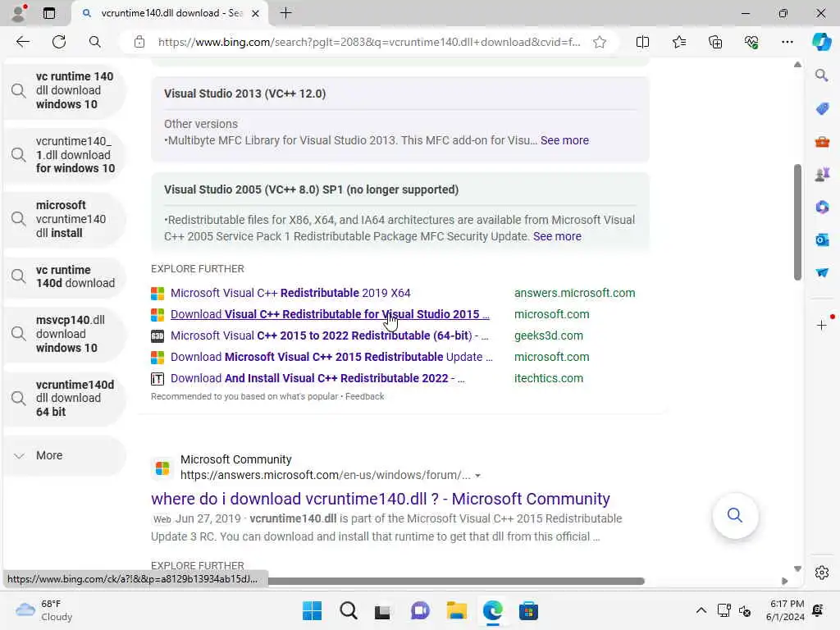Open sidebar settings gear
The image size is (840, 630).
coord(822,573)
